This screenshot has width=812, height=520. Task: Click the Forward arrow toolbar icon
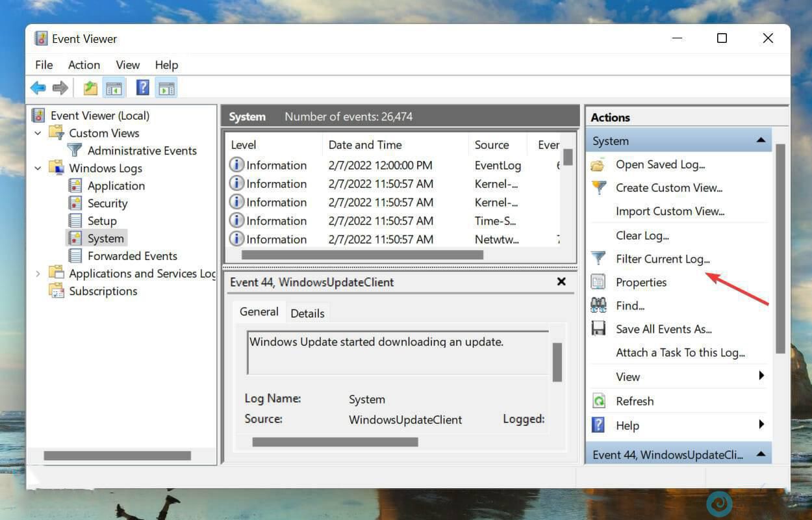click(60, 88)
